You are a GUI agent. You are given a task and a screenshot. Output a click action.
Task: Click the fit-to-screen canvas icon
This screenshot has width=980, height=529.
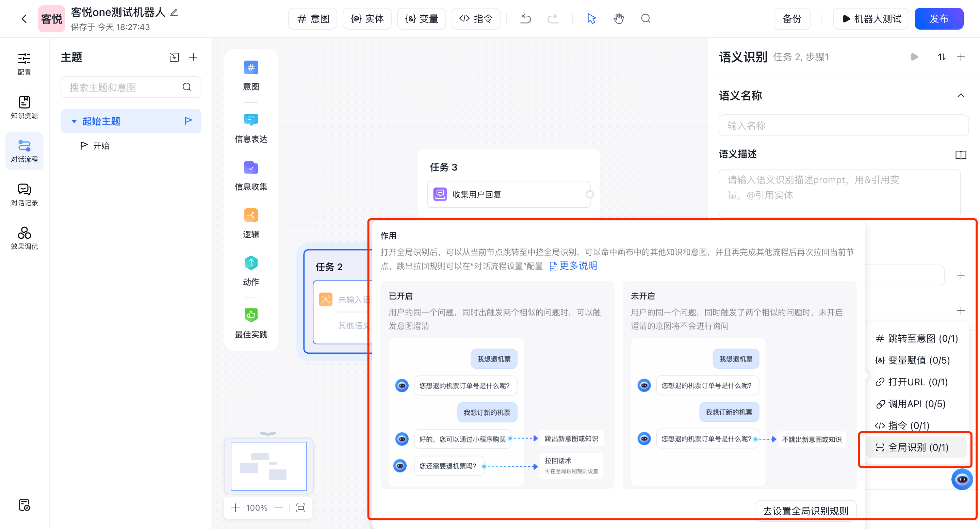[x=300, y=508]
